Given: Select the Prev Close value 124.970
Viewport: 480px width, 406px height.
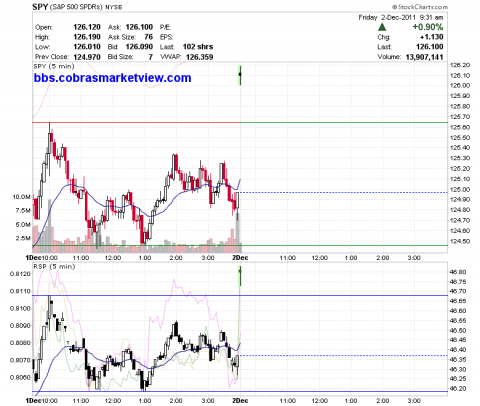Looking at the screenshot, I should pyautogui.click(x=87, y=57).
